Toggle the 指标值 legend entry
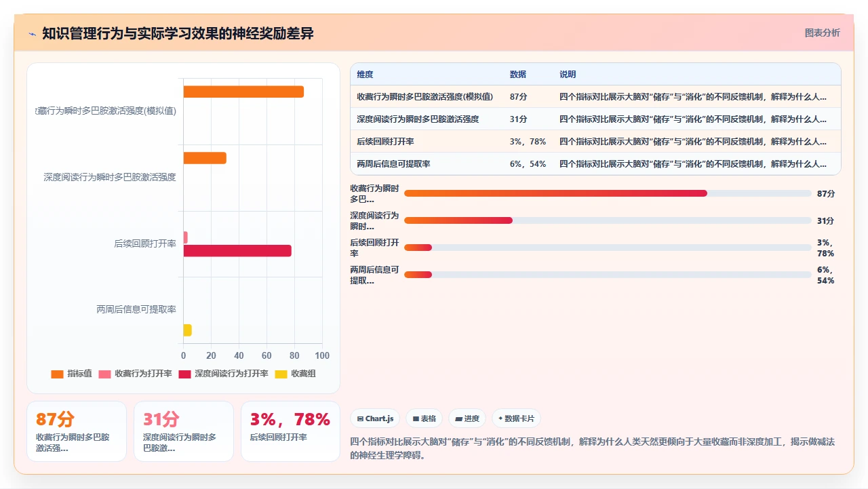Screen dimensions: 868x489 tap(72, 374)
